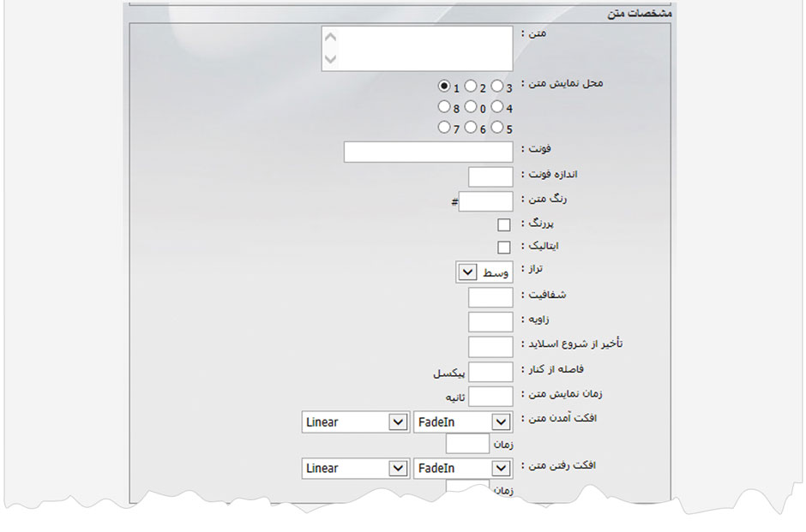Open the text entry effect FadeIn dropdown

(463, 422)
